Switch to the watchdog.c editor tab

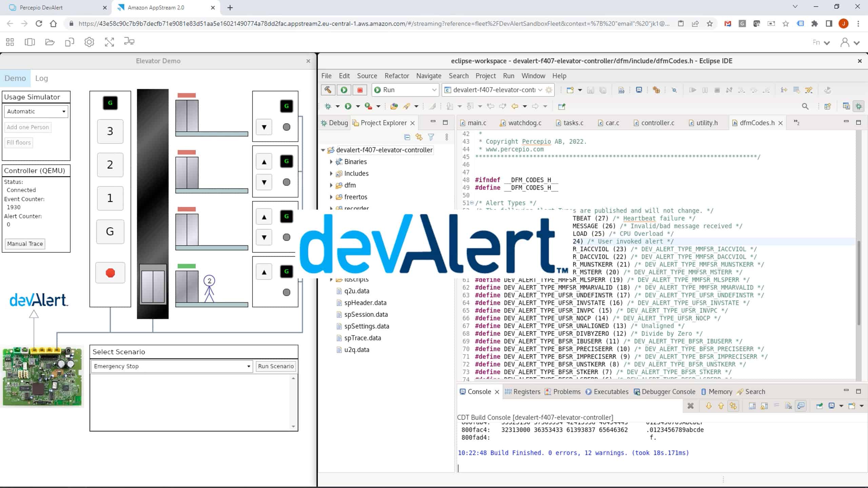click(524, 123)
